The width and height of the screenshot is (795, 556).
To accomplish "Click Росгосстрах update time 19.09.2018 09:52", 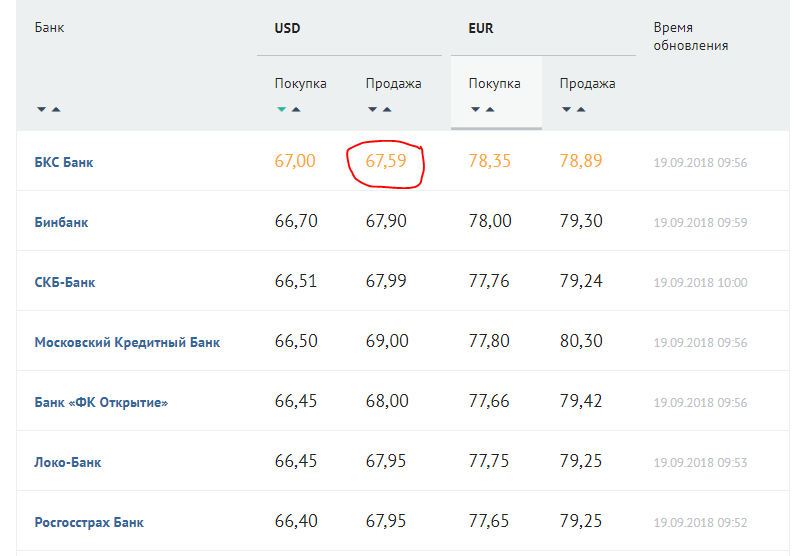I will (700, 523).
